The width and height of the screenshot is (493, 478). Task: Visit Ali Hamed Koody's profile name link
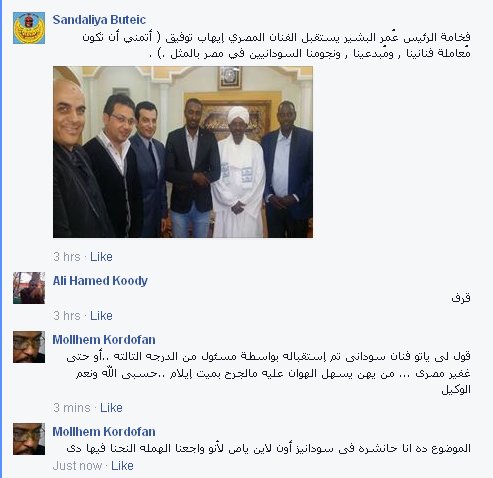click(100, 281)
